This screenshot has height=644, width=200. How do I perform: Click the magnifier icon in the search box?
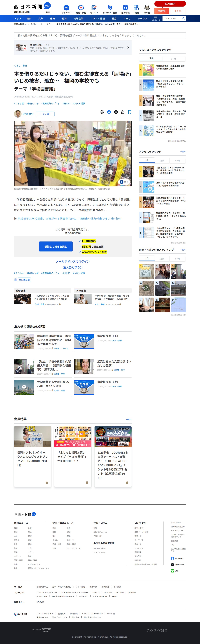[x=183, y=18]
